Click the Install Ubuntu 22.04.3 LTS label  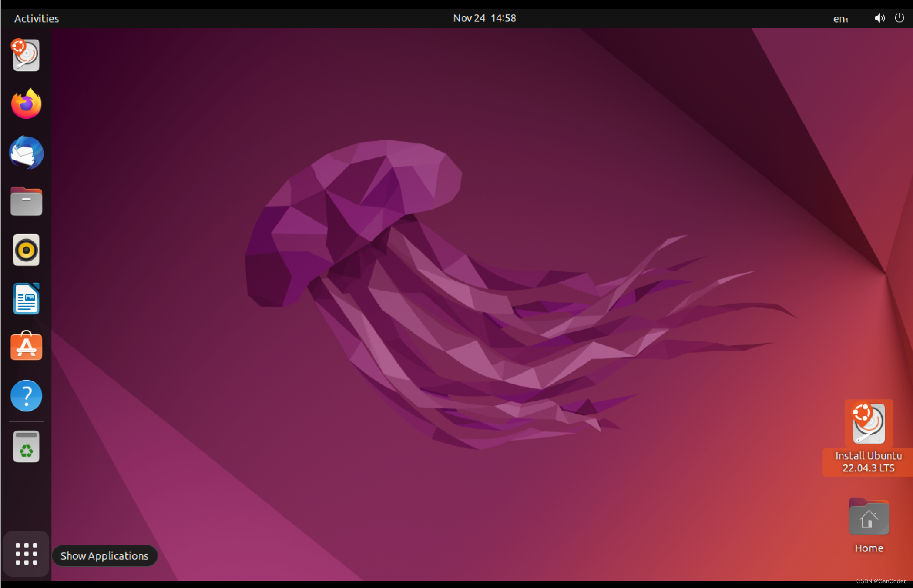click(x=869, y=462)
